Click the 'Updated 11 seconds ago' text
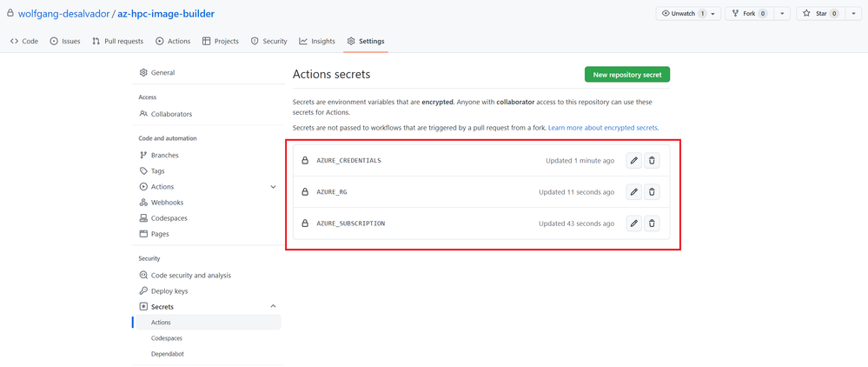 (577, 192)
